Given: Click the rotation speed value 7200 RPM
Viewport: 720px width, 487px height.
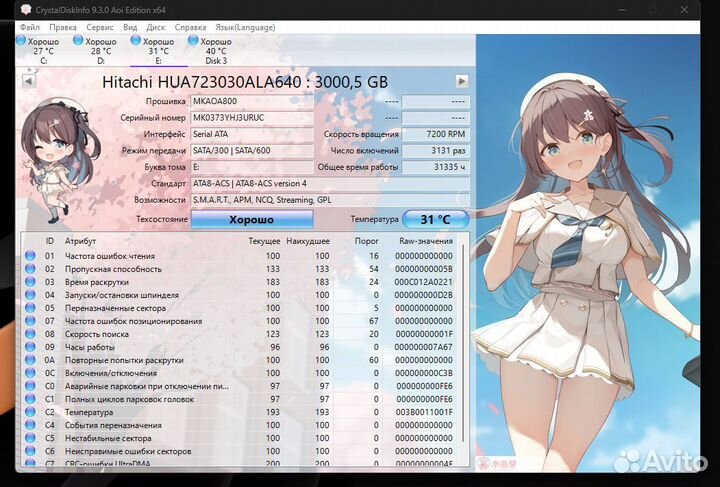Looking at the screenshot, I should click(436, 134).
